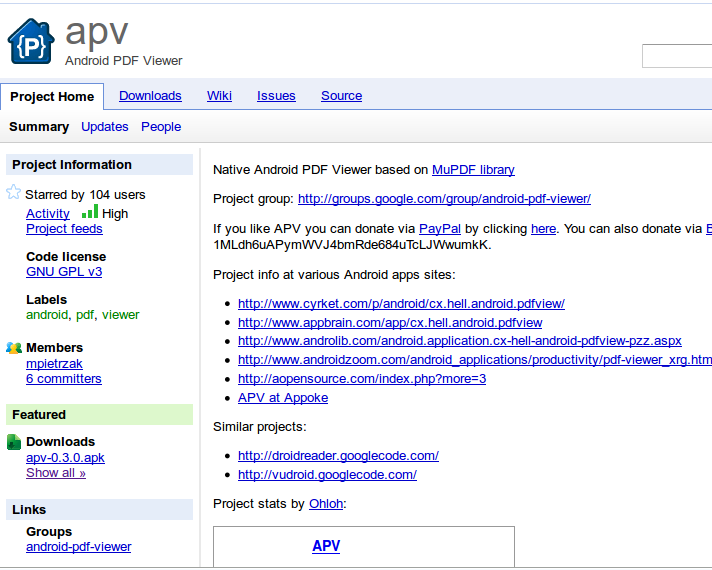Open the vudroid.googlecode.com link

tap(327, 475)
